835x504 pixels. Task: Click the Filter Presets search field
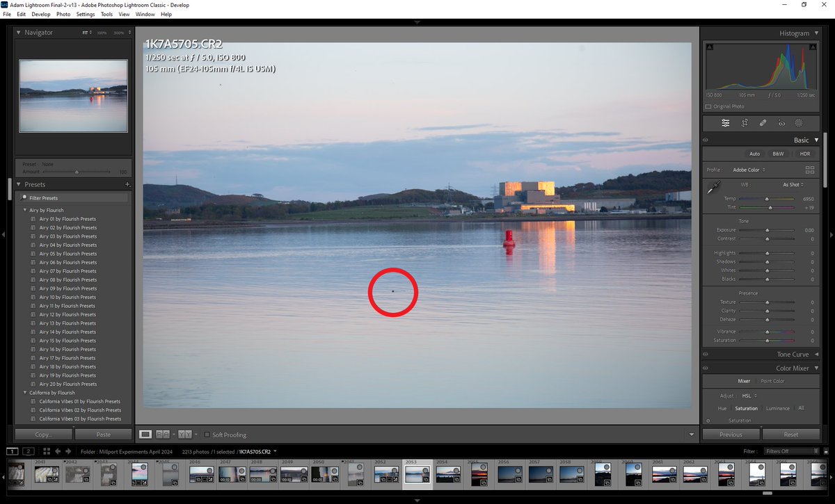[74, 198]
